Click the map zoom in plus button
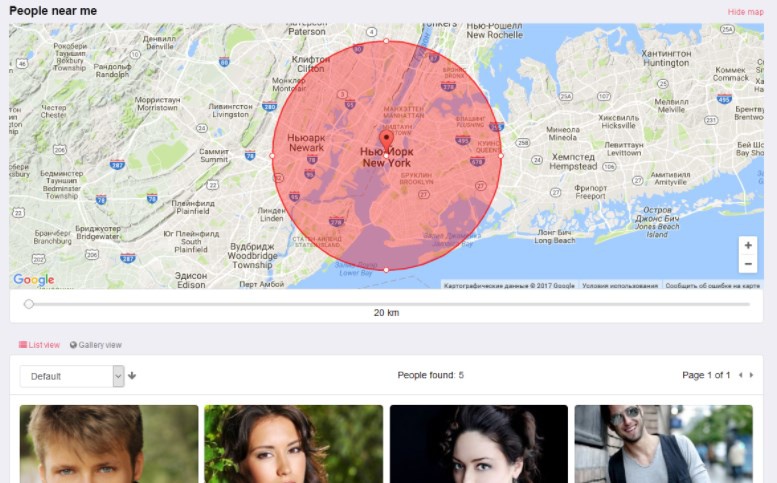The image size is (777, 483). pos(748,245)
